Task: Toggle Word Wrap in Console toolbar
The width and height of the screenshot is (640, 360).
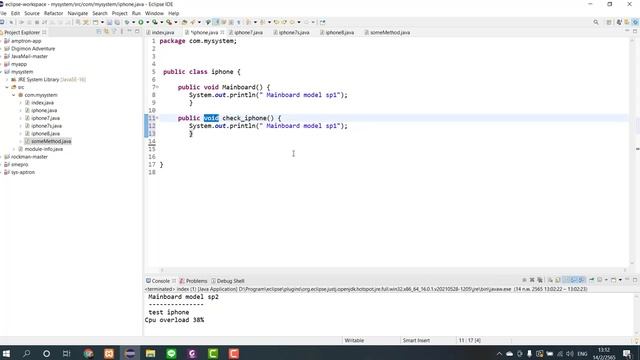Action: click(566, 280)
